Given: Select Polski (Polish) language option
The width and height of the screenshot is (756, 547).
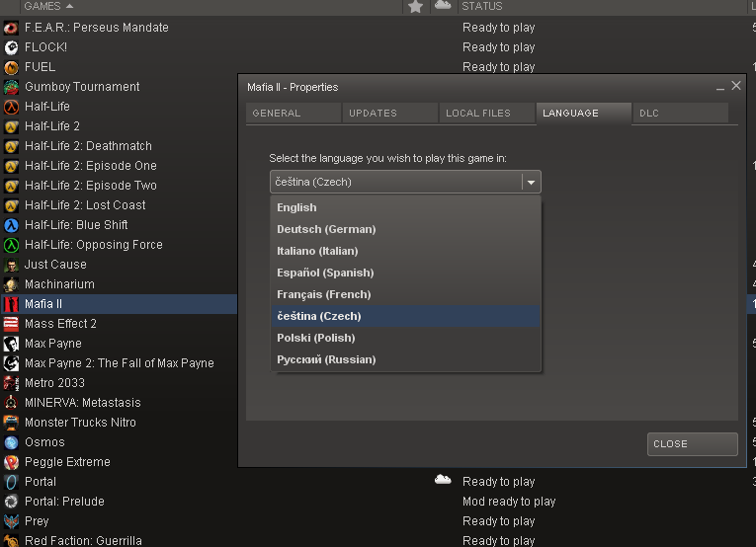Looking at the screenshot, I should 315,338.
